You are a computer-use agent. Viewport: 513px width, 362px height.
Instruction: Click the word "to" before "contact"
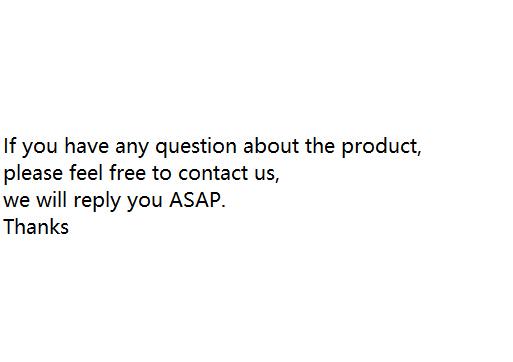click(x=162, y=173)
